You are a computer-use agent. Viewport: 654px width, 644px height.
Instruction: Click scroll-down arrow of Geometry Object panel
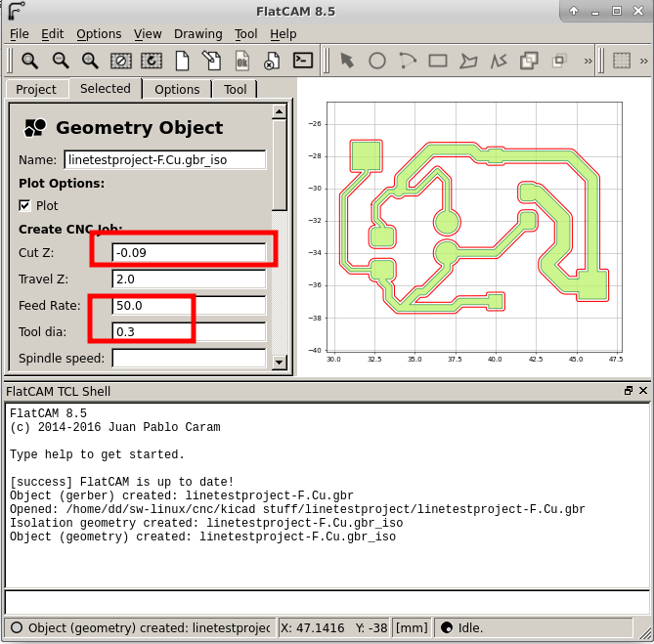tap(279, 362)
